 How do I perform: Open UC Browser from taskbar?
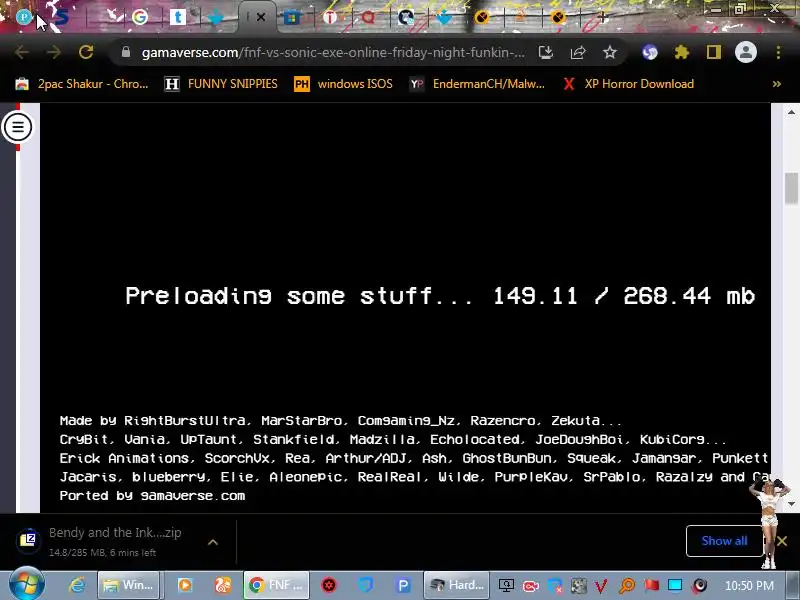click(x=222, y=585)
